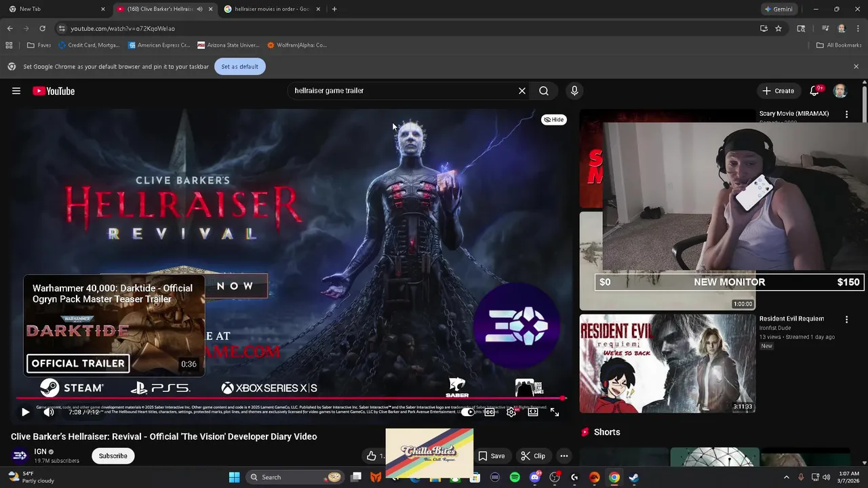Click the Create button
Screen dimensions: 868x488
pos(778,91)
